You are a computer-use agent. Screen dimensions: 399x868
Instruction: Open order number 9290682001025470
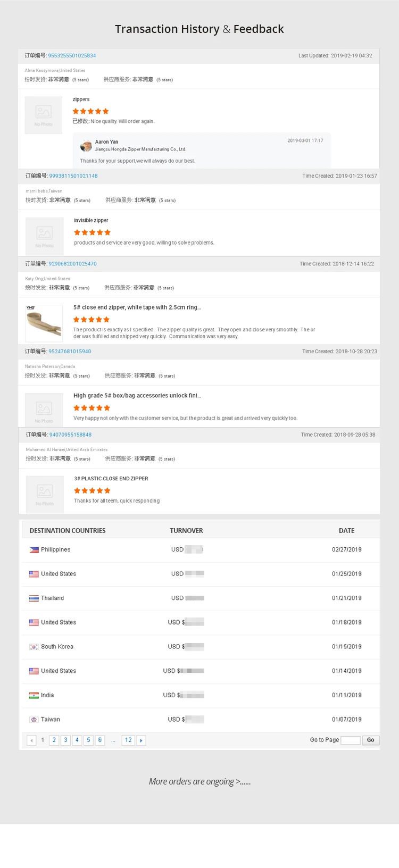point(72,264)
